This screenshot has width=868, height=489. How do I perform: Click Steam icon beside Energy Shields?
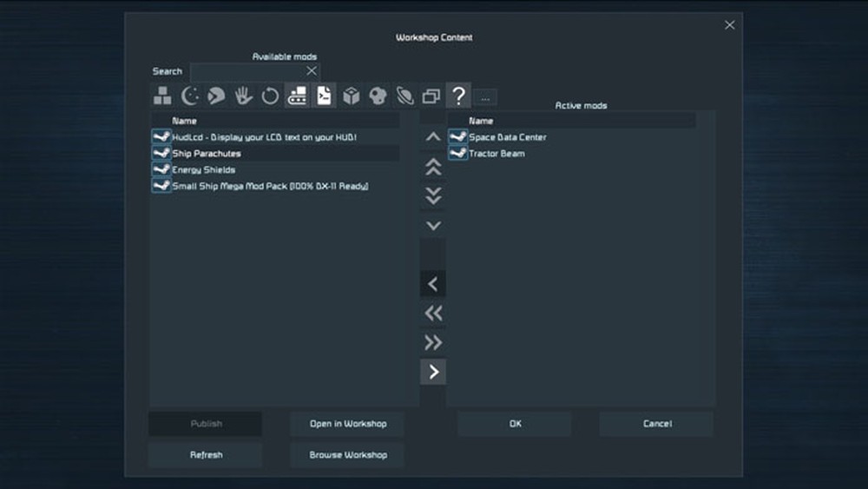161,169
